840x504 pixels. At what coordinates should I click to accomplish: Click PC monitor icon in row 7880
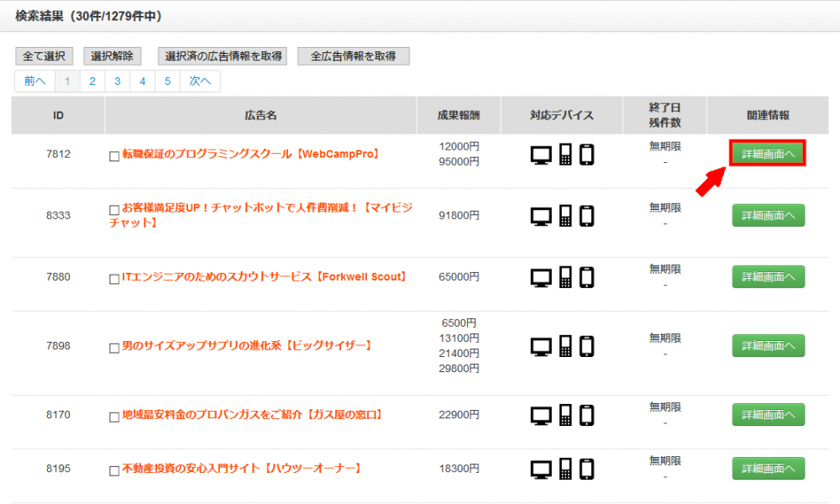541,279
